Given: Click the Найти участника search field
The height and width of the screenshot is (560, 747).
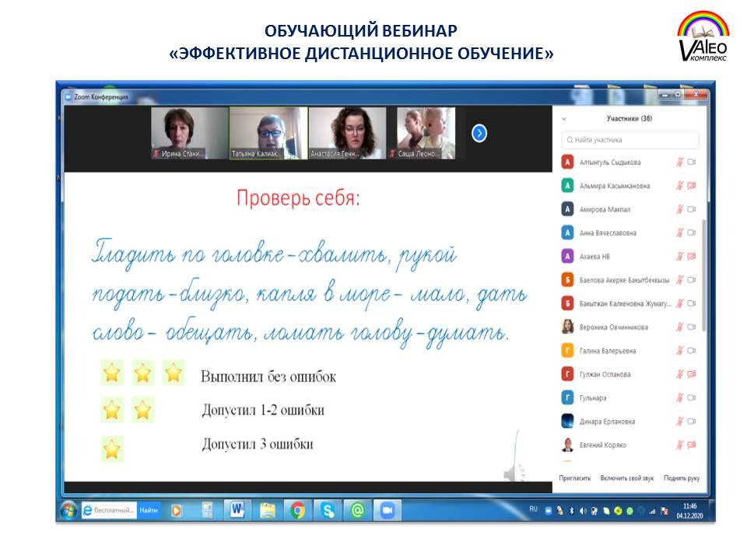Looking at the screenshot, I should tap(630, 140).
